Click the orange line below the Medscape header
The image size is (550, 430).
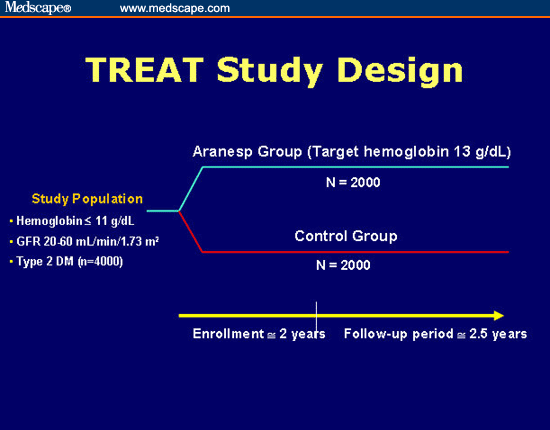[275, 17]
